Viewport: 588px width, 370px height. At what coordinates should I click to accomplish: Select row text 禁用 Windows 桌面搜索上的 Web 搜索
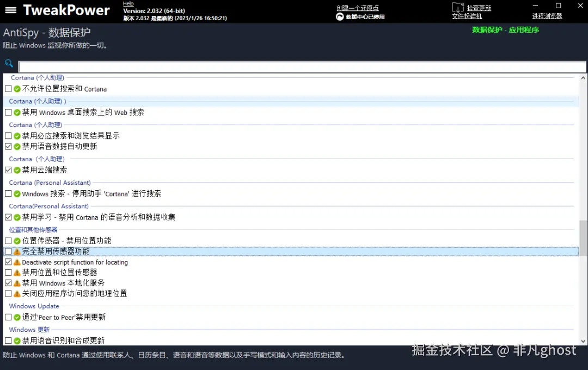(83, 112)
